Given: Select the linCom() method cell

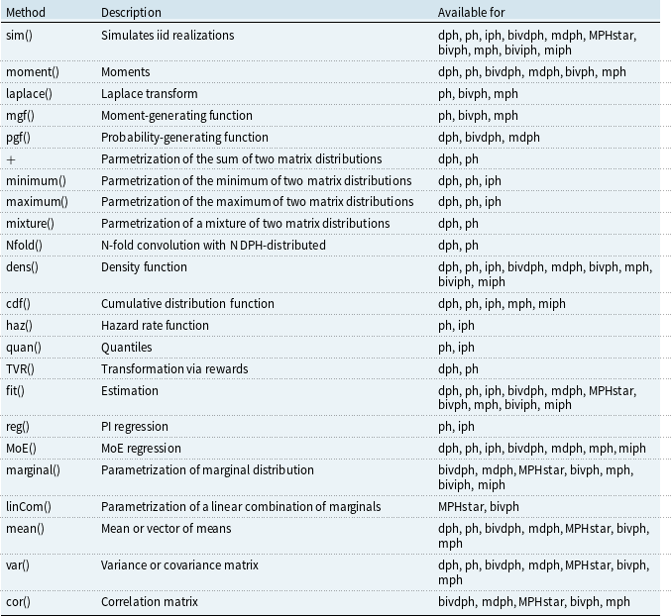Looking at the screenshot, I should point(29,507).
